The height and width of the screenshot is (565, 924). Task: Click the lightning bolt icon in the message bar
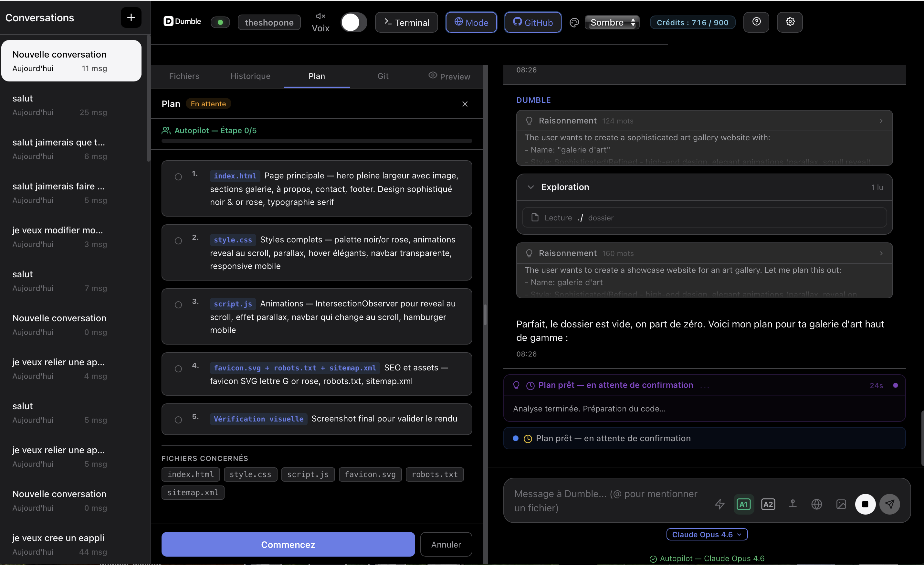pos(719,504)
